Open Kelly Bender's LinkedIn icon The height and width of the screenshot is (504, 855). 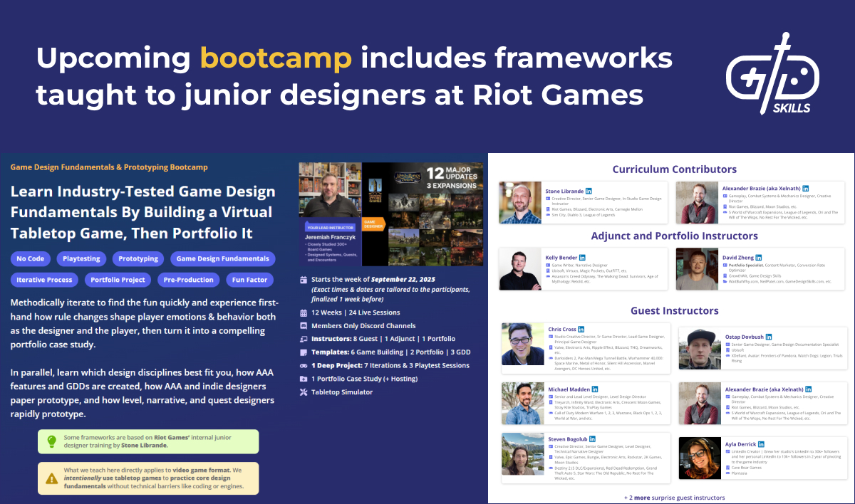tap(582, 257)
